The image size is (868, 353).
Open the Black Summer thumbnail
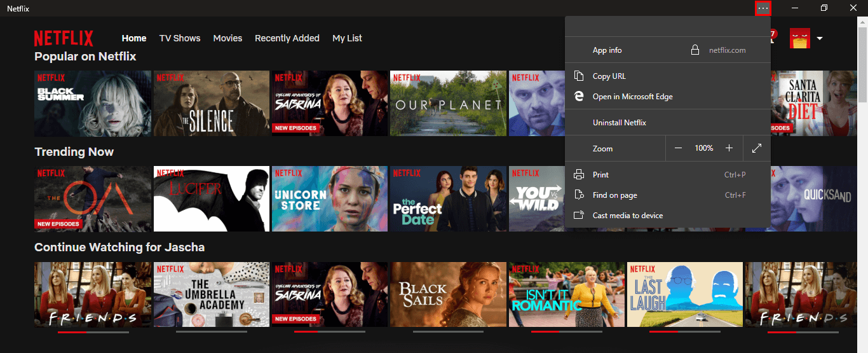pyautogui.click(x=93, y=103)
